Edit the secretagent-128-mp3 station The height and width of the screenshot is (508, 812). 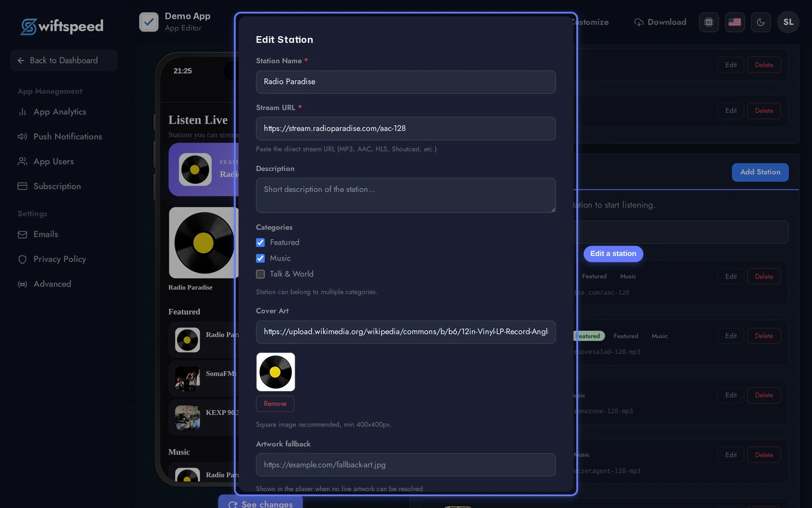coord(731,455)
